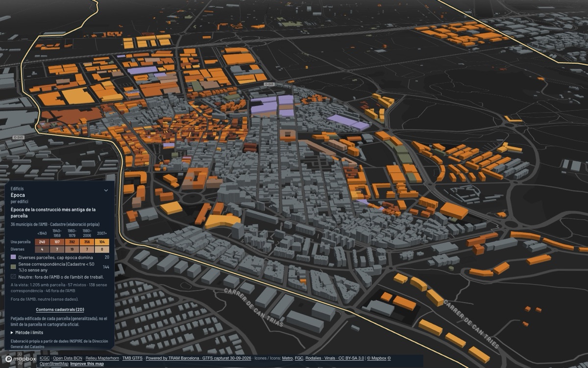Open the Metro icons credit link
This screenshot has width=588, height=368.
(x=287, y=358)
